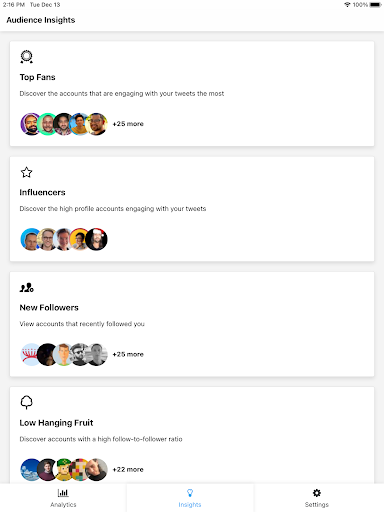Click the Influencers star icon
The image size is (384, 512).
pos(26,172)
